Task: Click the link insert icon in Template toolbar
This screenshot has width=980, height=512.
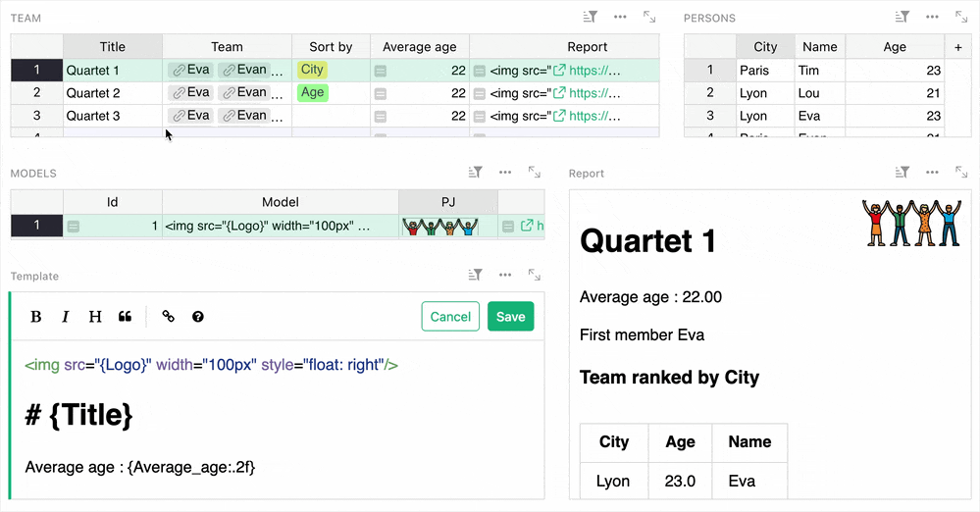Action: pos(169,317)
